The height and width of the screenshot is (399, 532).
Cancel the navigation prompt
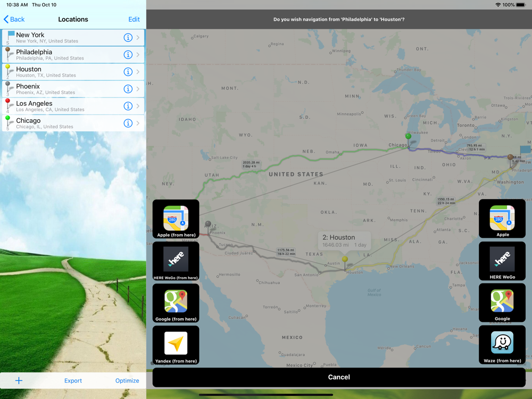coord(339,377)
